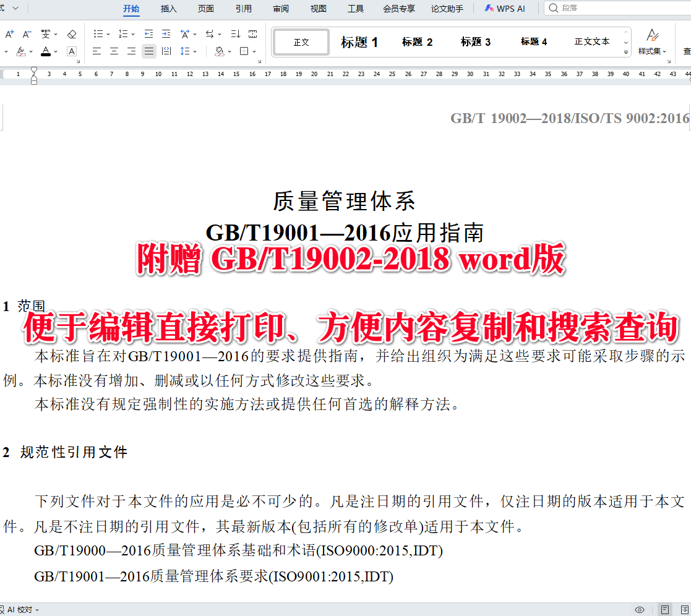Insert bulleted list
This screenshot has width=691, height=616.
point(98,34)
